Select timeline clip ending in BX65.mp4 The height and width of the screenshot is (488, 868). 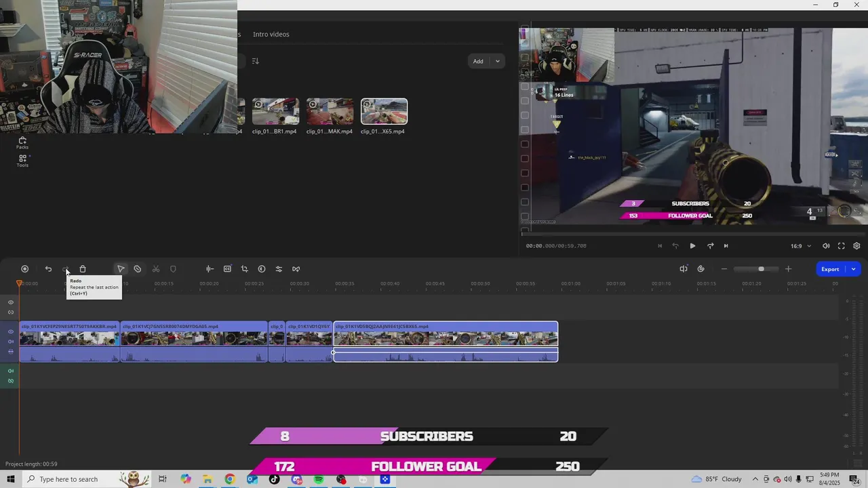point(446,342)
